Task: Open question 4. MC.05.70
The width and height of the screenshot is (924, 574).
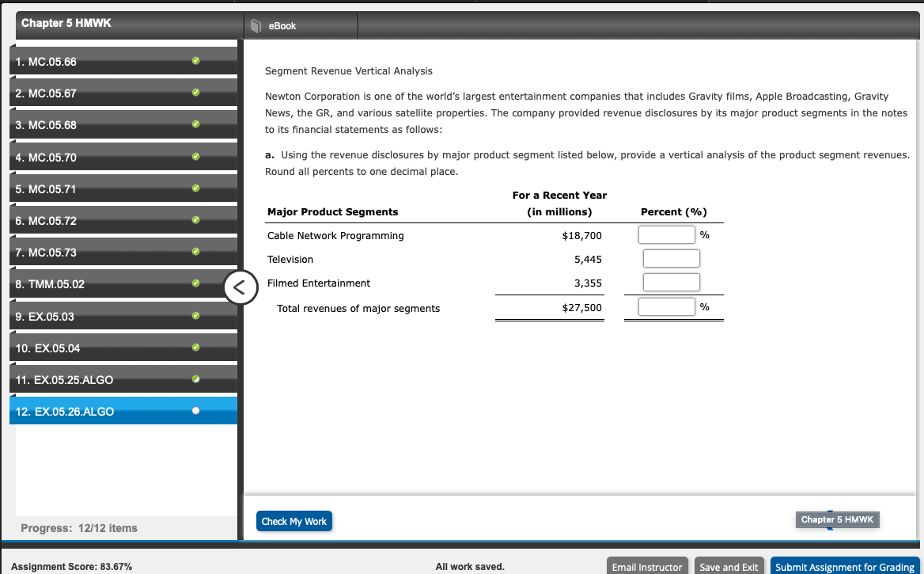Action: (x=123, y=158)
